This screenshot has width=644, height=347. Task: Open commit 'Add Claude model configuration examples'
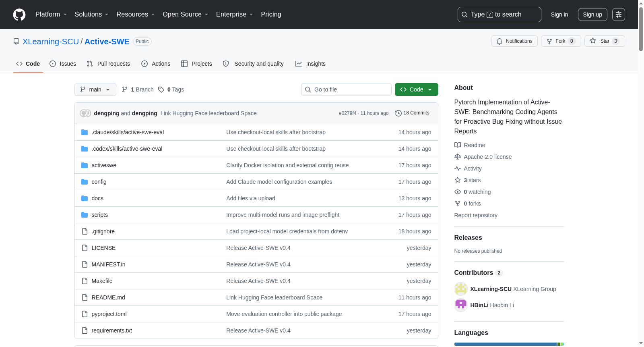[x=279, y=182]
